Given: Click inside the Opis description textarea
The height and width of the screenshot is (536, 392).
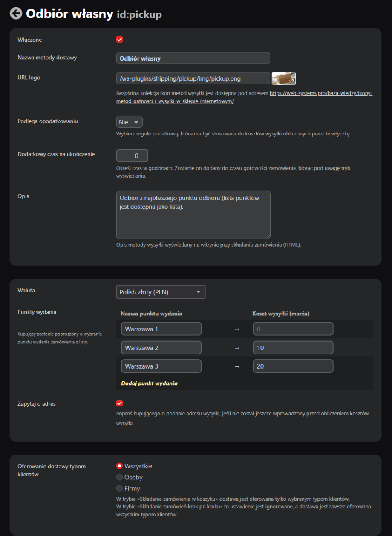Looking at the screenshot, I should point(193,215).
